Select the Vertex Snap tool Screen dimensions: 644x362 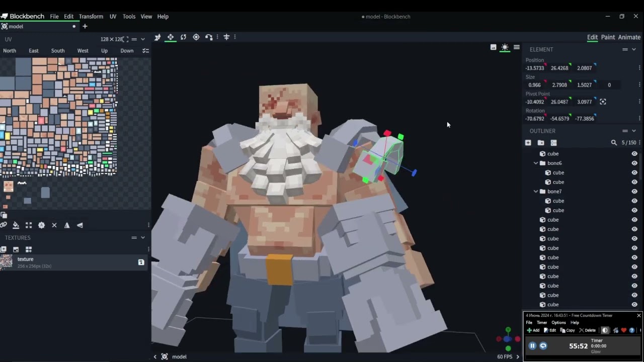209,37
